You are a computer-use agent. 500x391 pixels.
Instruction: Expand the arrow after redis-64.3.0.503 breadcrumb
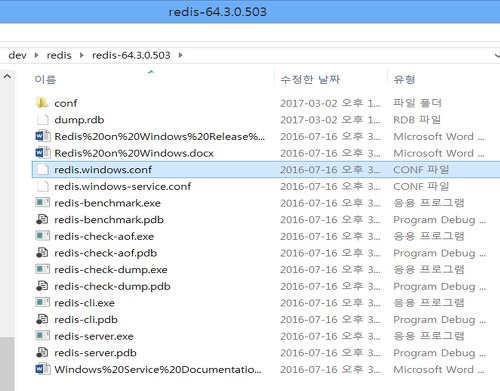coord(180,55)
